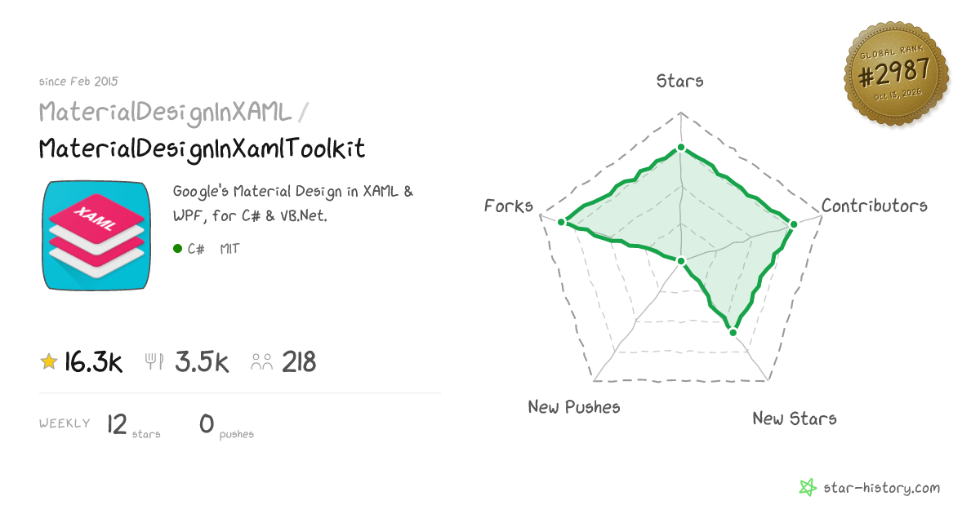Open the MaterialDesignInXAML owner name
Viewport: 980px width, 514px height.
tap(165, 113)
